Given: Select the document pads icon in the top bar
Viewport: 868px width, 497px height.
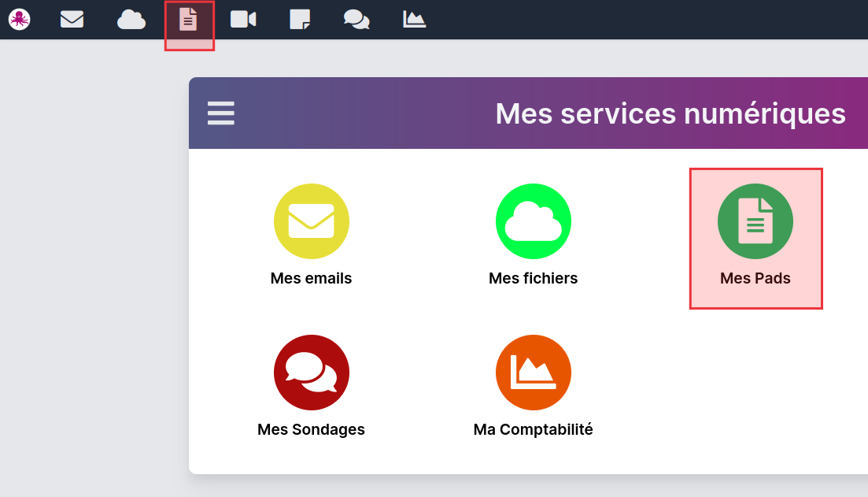Looking at the screenshot, I should click(x=189, y=19).
